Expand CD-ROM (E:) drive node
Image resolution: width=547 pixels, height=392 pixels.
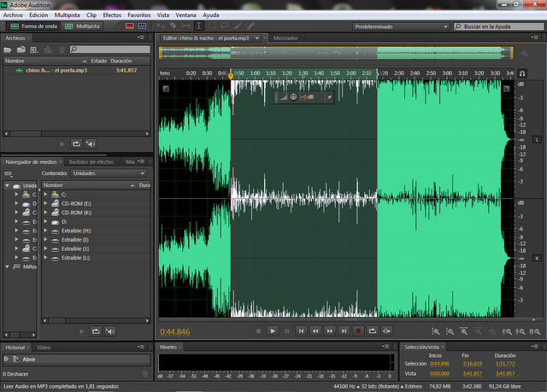[45, 203]
